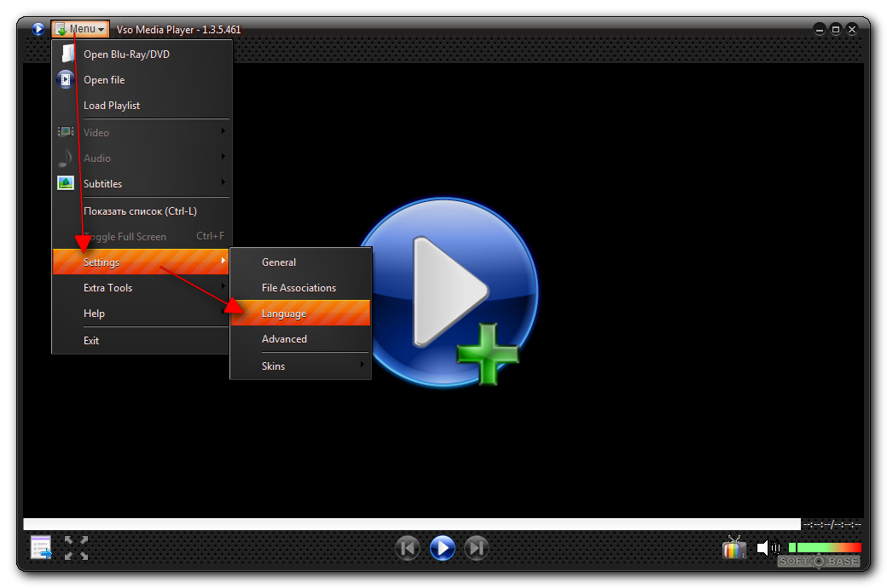Select Language in the Settings submenu
887x588 pixels.
(x=300, y=314)
